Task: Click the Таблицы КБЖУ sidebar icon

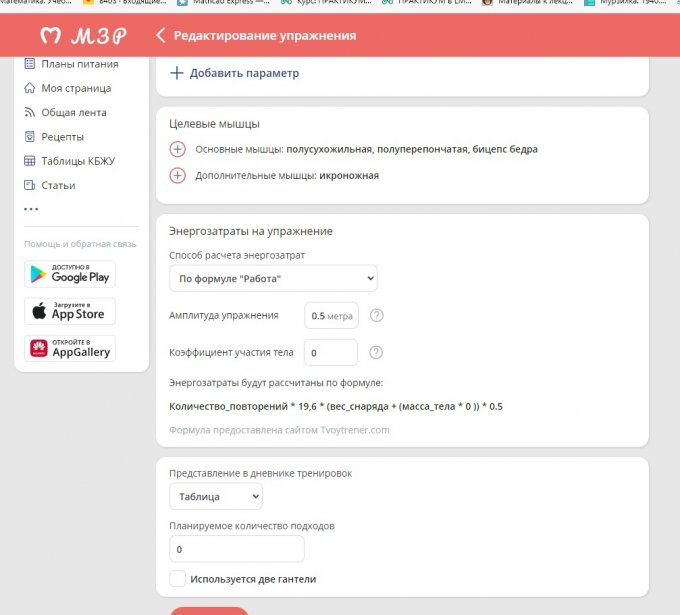Action: (30, 161)
